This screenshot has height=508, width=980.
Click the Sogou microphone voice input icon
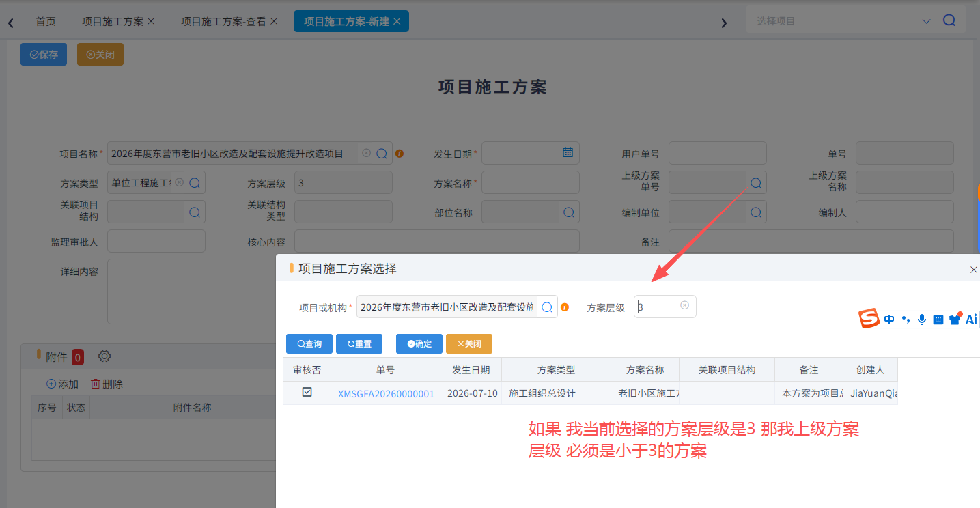click(x=922, y=319)
